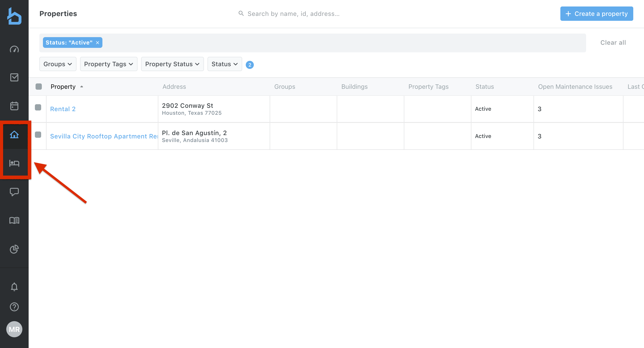Sort by the Property column header
The height and width of the screenshot is (348, 644).
(63, 87)
